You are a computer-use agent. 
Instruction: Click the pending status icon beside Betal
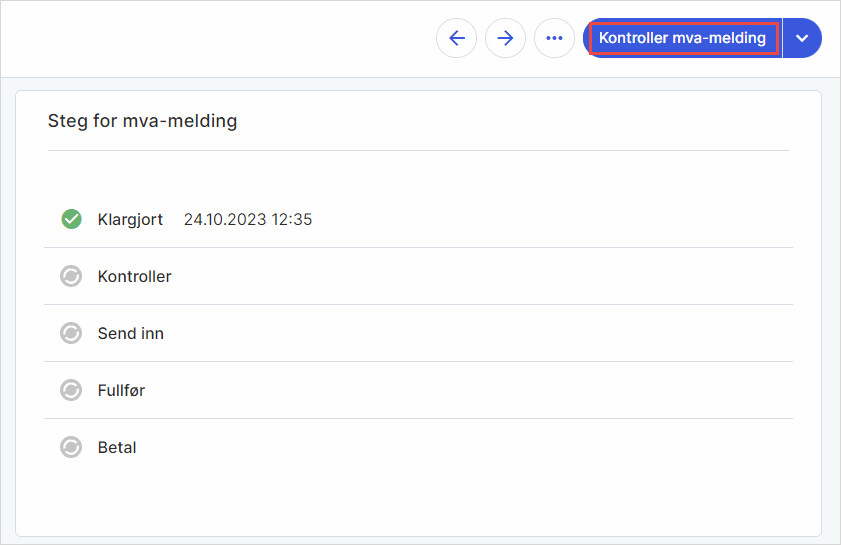71,447
